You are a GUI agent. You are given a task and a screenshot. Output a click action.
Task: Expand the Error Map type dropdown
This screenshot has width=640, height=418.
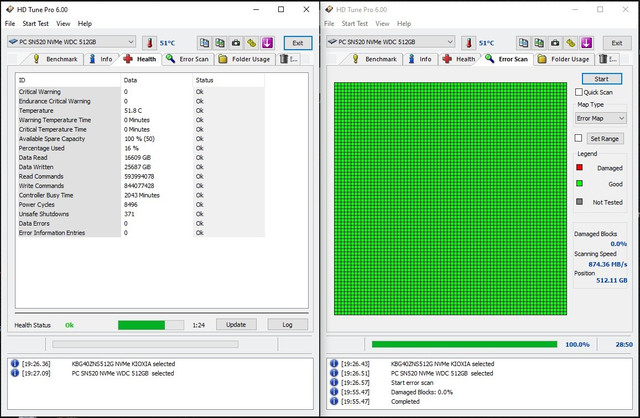[600, 118]
